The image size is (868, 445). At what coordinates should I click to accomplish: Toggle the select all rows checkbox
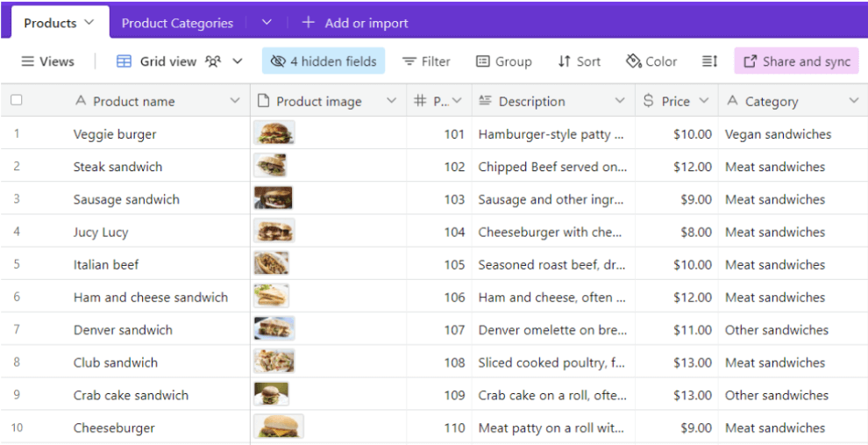pos(17,100)
